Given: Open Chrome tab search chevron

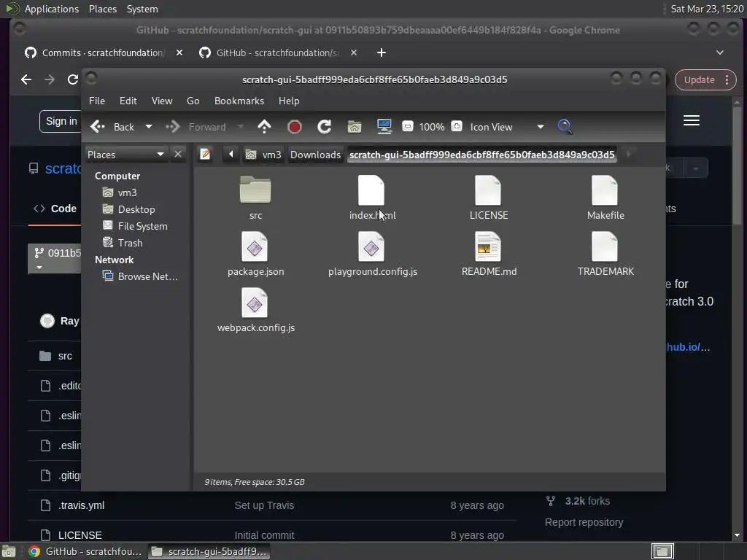Looking at the screenshot, I should pyautogui.click(x=720, y=52).
